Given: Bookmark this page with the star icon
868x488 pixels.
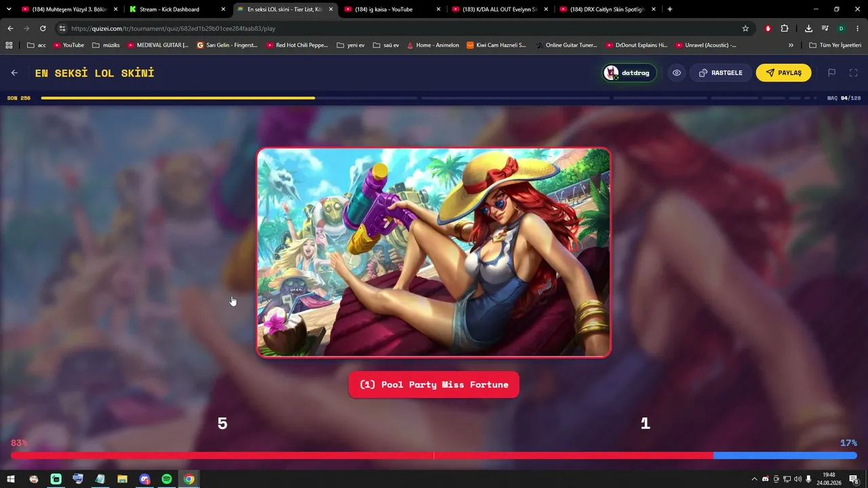Looking at the screenshot, I should 745,28.
